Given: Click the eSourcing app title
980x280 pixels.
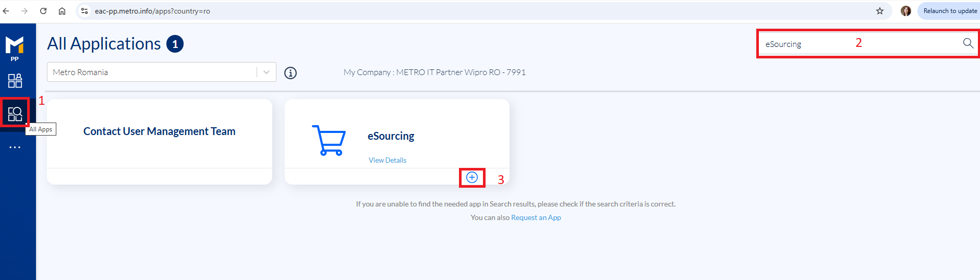Looking at the screenshot, I should tap(391, 136).
